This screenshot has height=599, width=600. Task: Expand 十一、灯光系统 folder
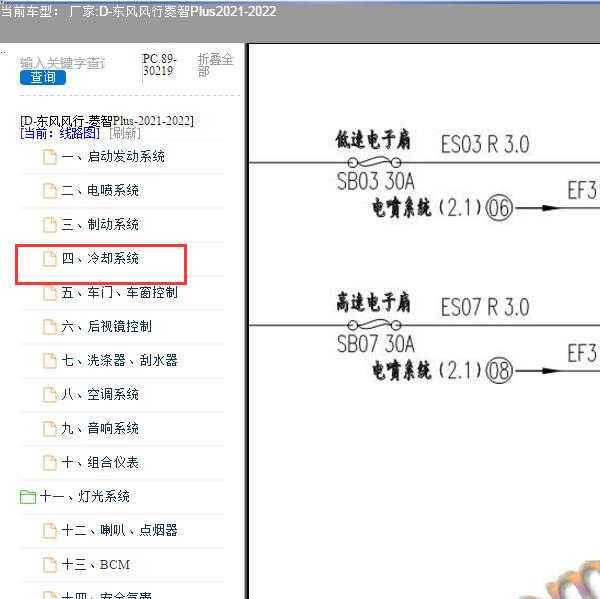tap(84, 496)
